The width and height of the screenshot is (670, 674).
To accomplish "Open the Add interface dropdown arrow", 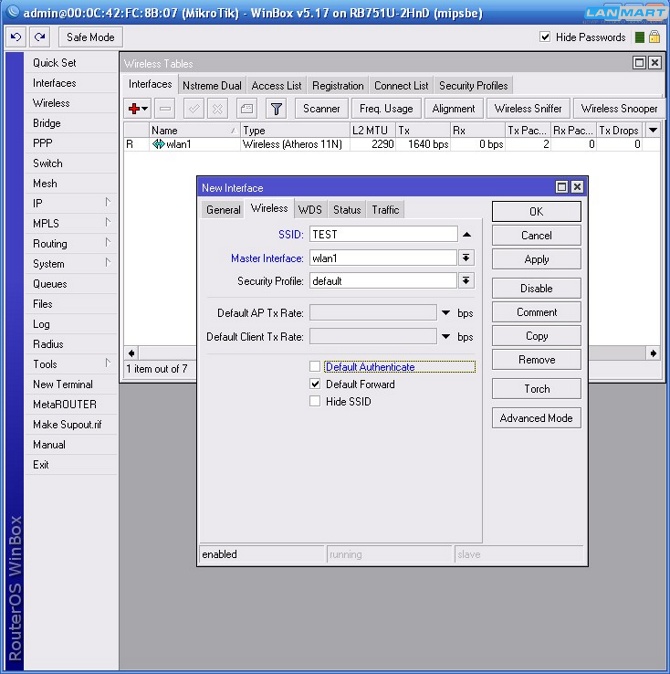I will 145,109.
